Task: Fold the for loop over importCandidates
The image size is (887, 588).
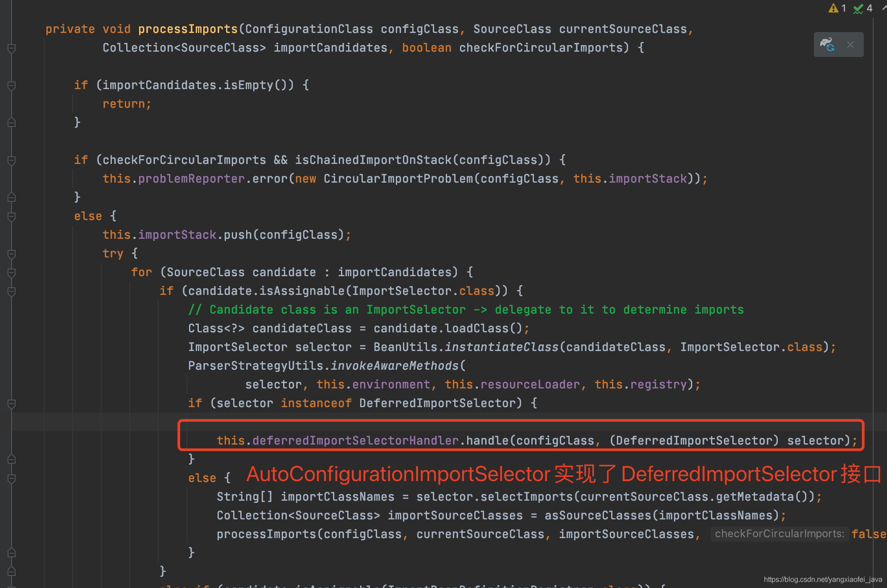Action: coord(12,273)
